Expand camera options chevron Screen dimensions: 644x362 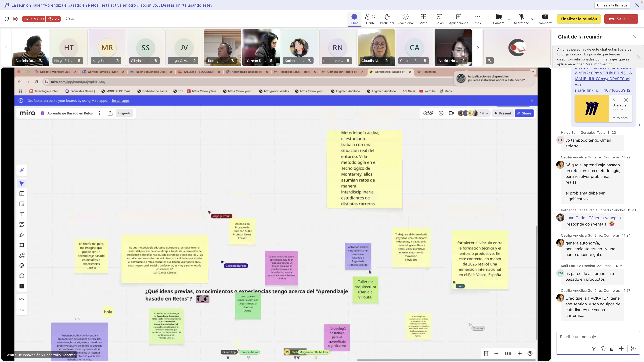tap(509, 19)
